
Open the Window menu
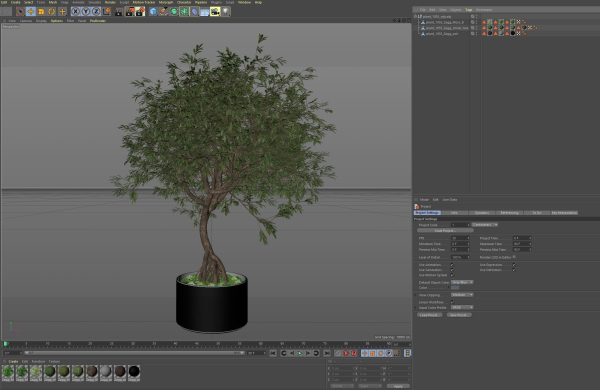245,2
